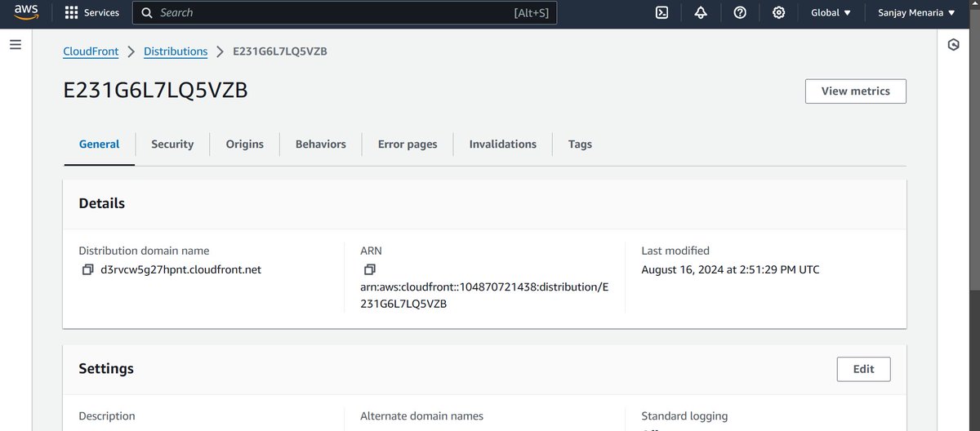Click the Distribution domain name label
This screenshot has width=980, height=431.
click(x=144, y=251)
